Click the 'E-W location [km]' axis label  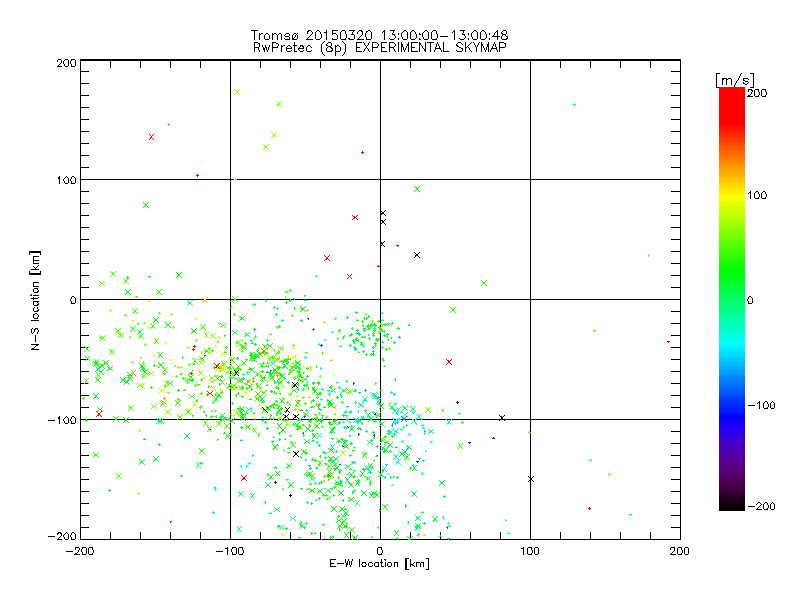point(379,563)
